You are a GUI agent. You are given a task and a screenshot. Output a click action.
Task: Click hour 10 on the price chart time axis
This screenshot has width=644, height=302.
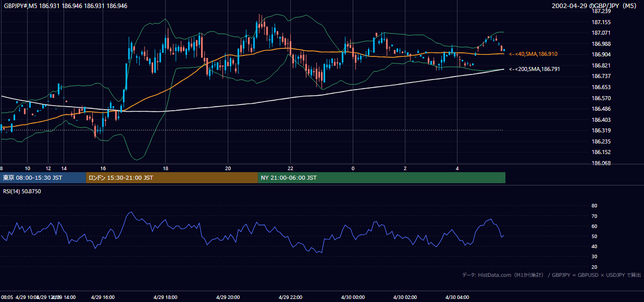[28, 168]
